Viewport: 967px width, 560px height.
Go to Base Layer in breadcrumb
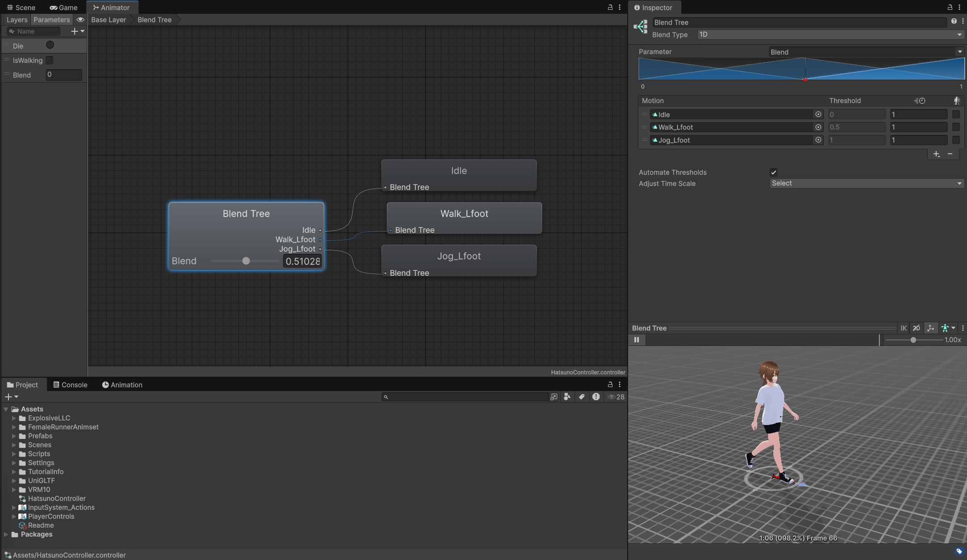coord(109,20)
